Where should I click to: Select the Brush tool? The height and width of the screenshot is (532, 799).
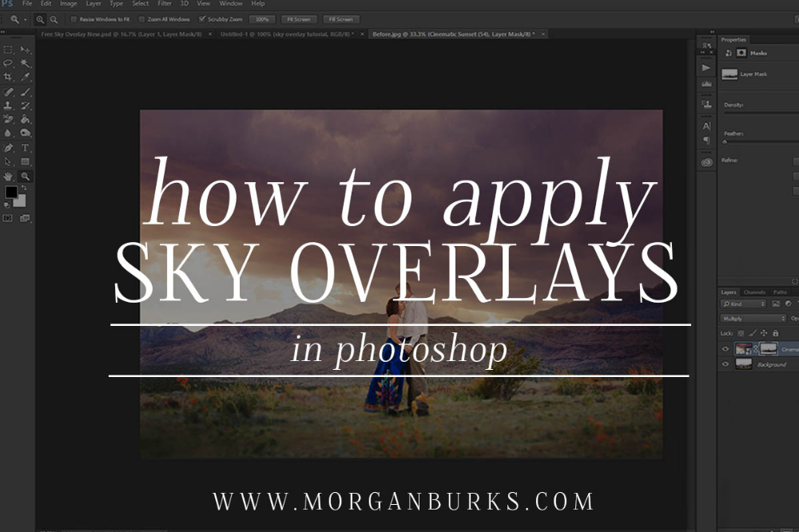(25, 92)
